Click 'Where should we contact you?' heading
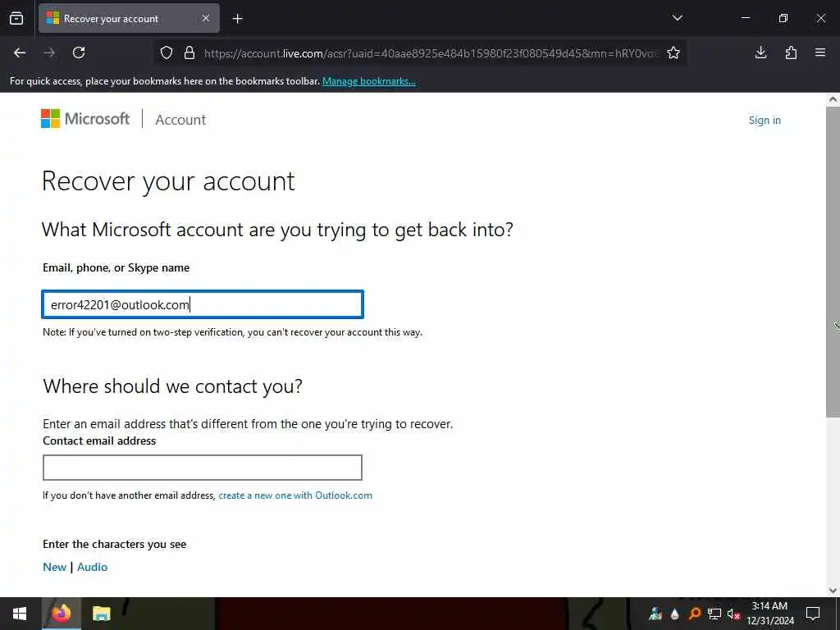Image resolution: width=840 pixels, height=630 pixels. coord(172,386)
